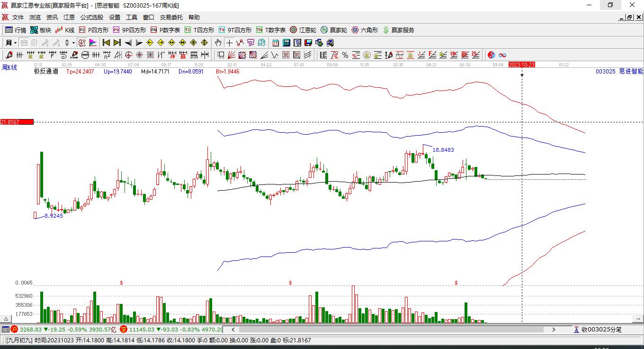Image resolution: width=644 pixels, height=349 pixels.
Task: Open the 行情 quotes view
Action: pos(16,30)
